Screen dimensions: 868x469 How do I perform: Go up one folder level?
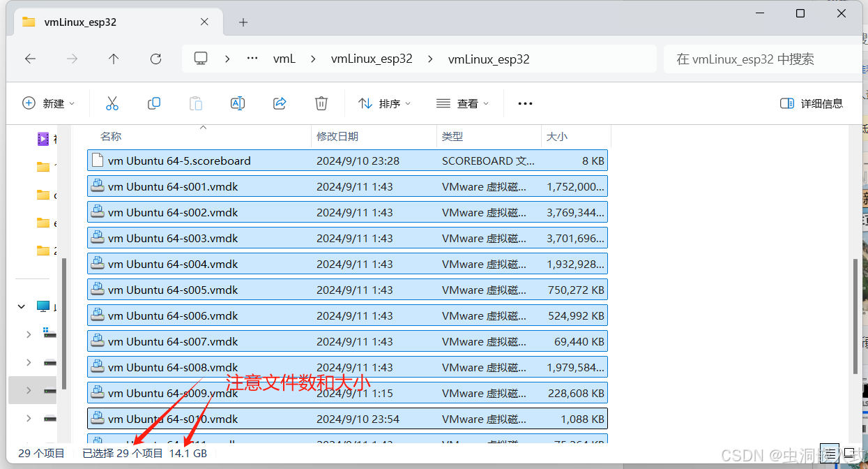click(114, 59)
